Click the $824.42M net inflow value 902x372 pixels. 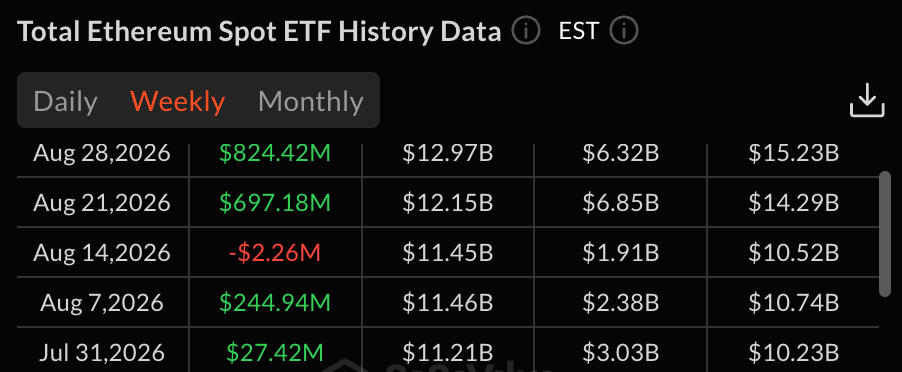click(275, 153)
